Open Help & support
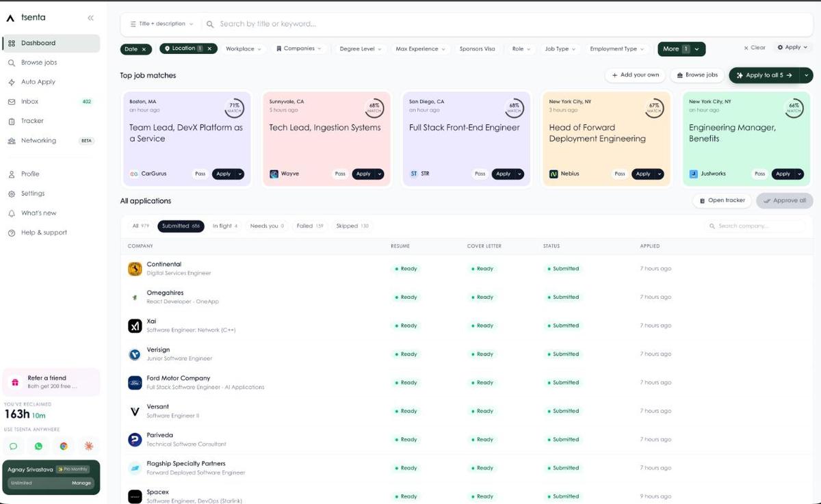Viewport: 821px width, 504px height. [51, 233]
